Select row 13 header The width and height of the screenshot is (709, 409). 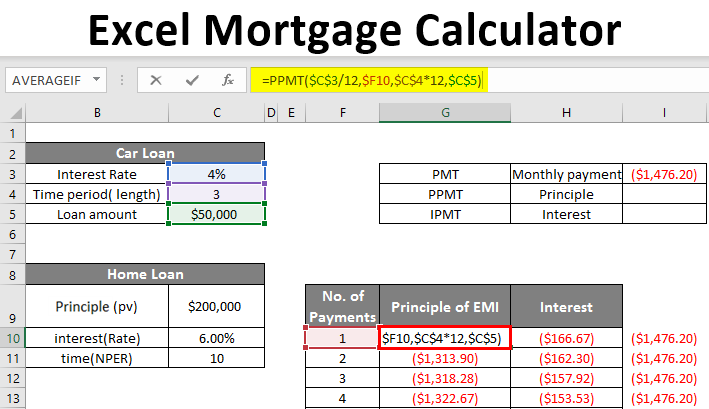pos(13,398)
